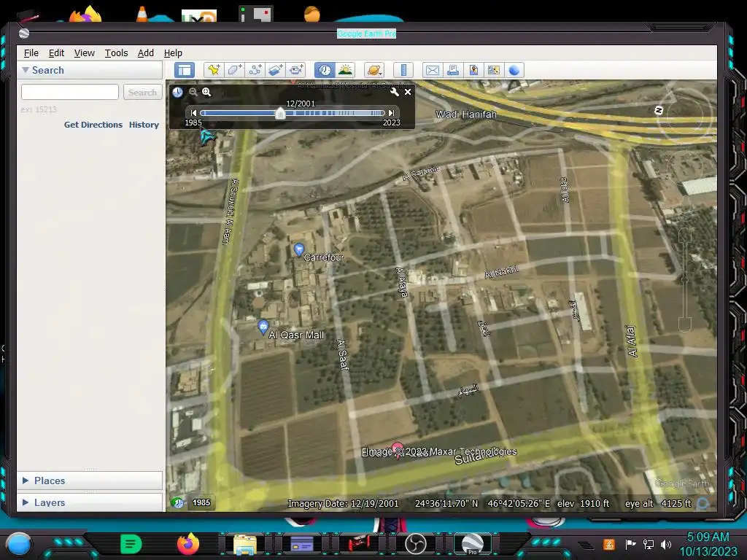747x560 pixels.
Task: Add a polygon from the toolbar
Action: [x=234, y=70]
